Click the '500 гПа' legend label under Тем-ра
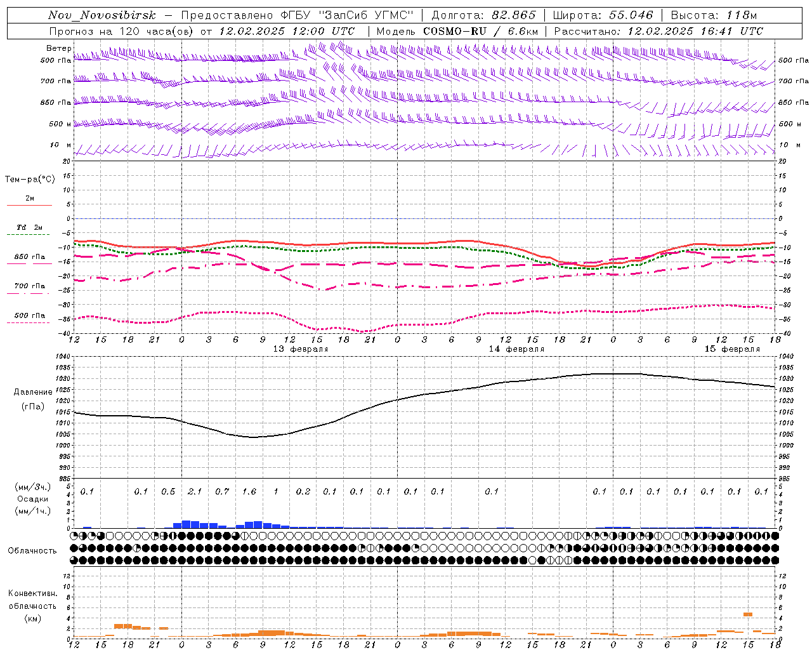The image size is (812, 650). click(30, 315)
